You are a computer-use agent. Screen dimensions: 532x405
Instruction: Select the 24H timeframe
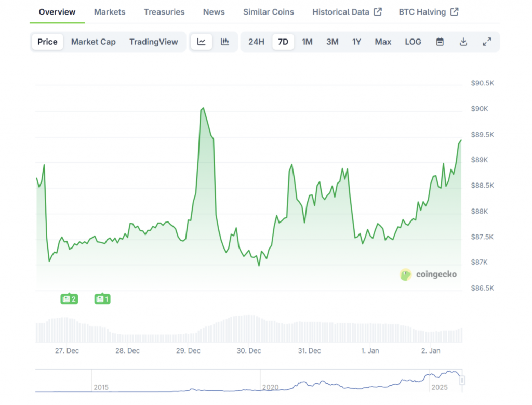tap(256, 42)
